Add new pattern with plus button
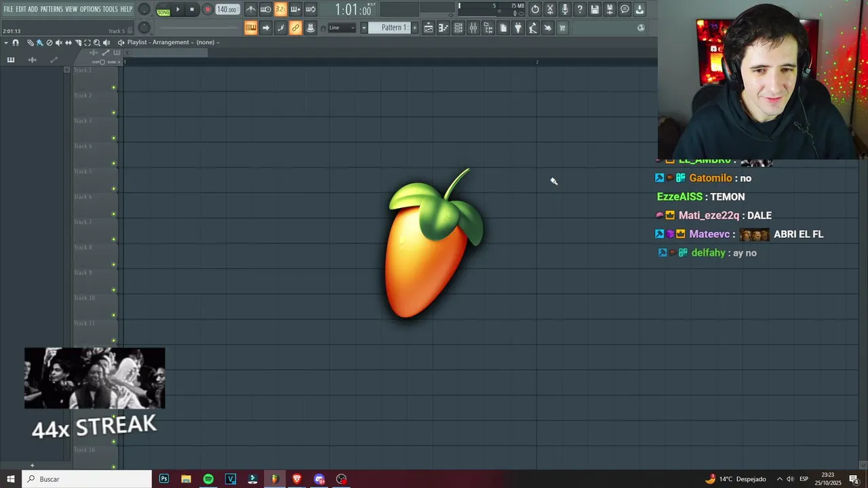This screenshot has height=488, width=868. pyautogui.click(x=414, y=28)
